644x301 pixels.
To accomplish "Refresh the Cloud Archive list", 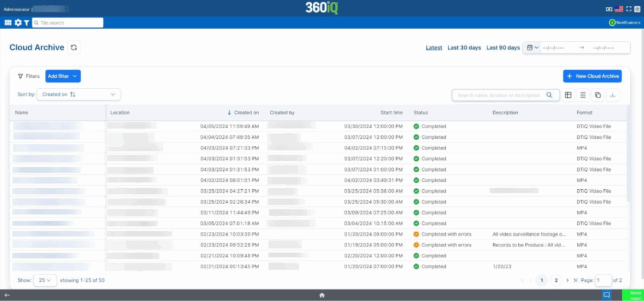I will tap(74, 48).
